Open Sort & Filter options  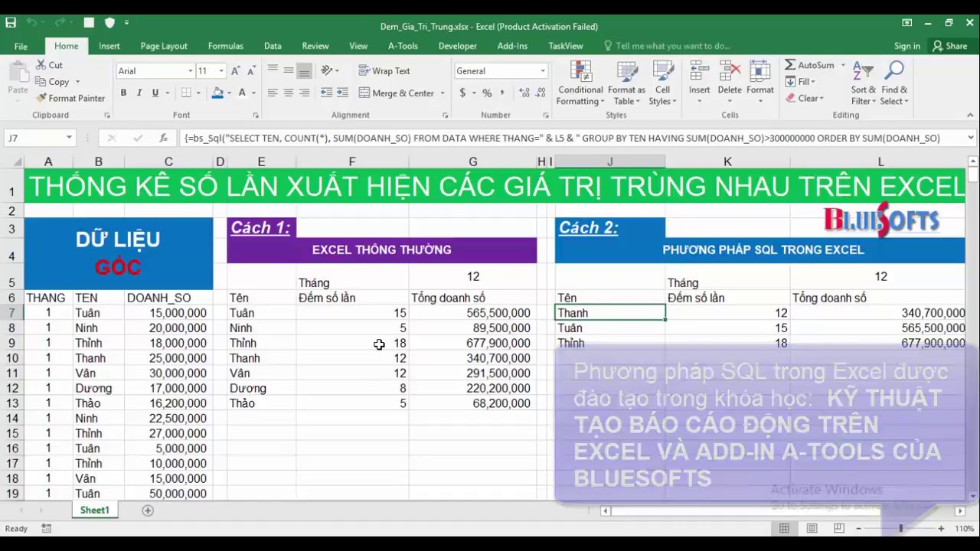pyautogui.click(x=864, y=83)
